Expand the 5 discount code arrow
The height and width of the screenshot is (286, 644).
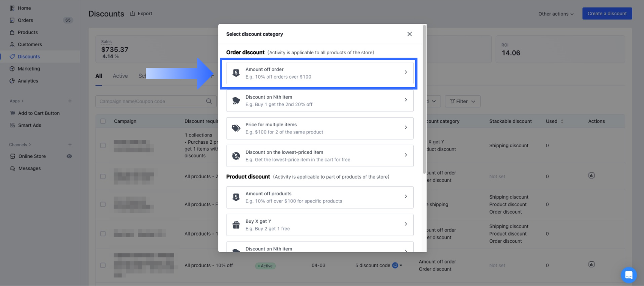[x=401, y=266]
